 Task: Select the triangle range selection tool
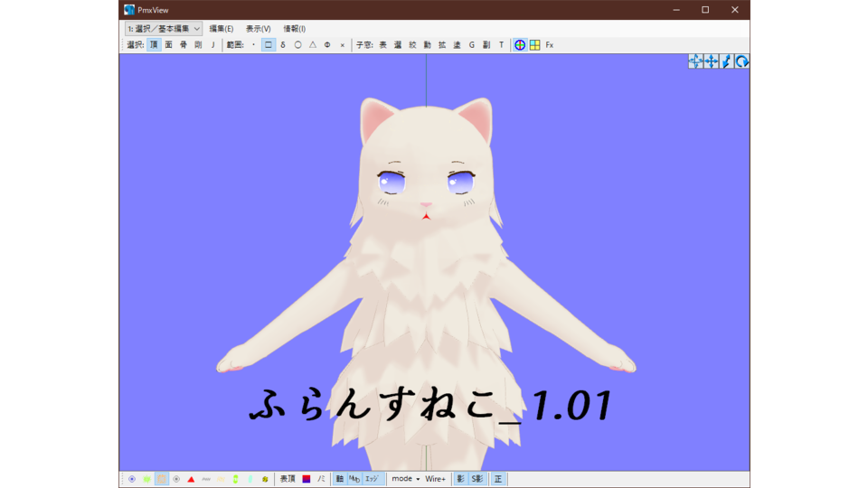[313, 45]
